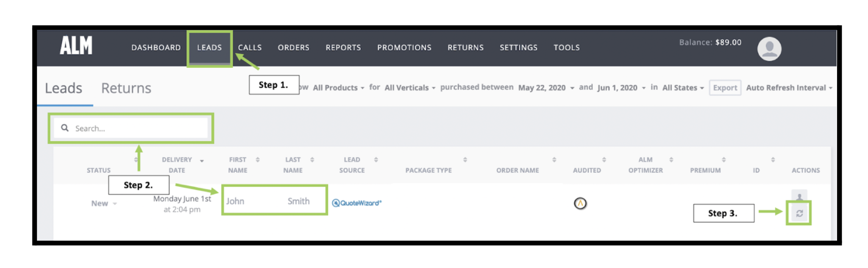Click the ALM logo
The width and height of the screenshot is (868, 268).
(76, 45)
